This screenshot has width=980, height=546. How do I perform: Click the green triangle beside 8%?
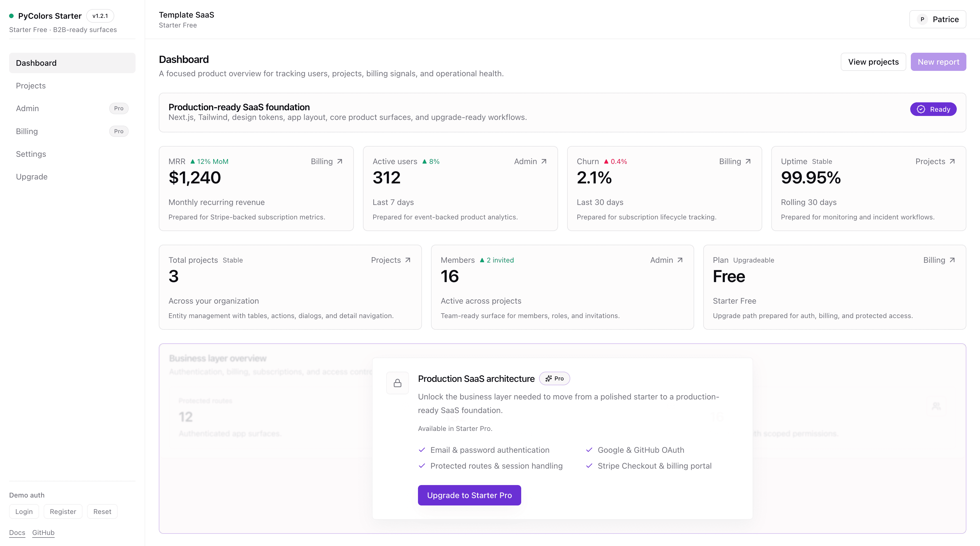424,161
